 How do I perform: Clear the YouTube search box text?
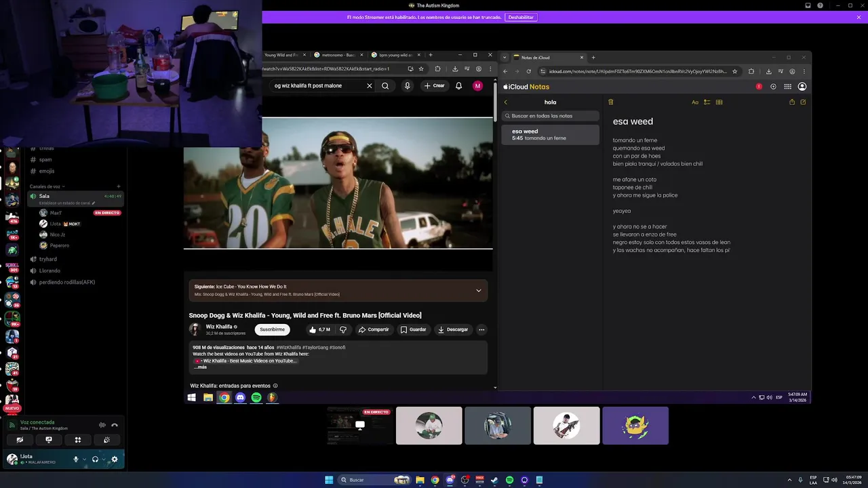click(x=370, y=85)
